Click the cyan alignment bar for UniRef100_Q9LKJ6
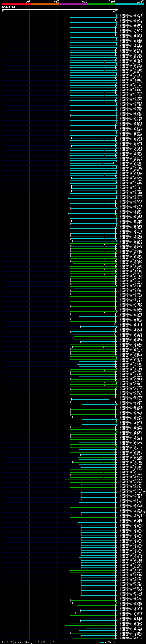Screen dimensions: 146x644 click(94, 15)
